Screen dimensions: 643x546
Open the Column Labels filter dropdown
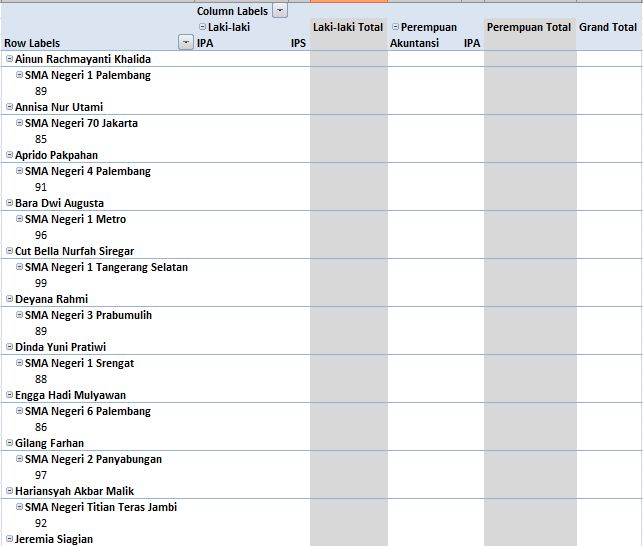[x=280, y=11]
